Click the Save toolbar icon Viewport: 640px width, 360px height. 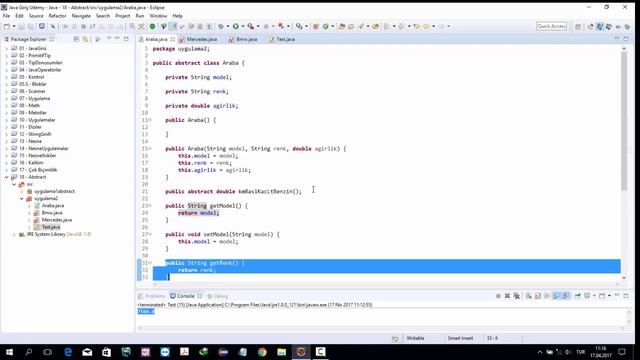tap(22, 26)
